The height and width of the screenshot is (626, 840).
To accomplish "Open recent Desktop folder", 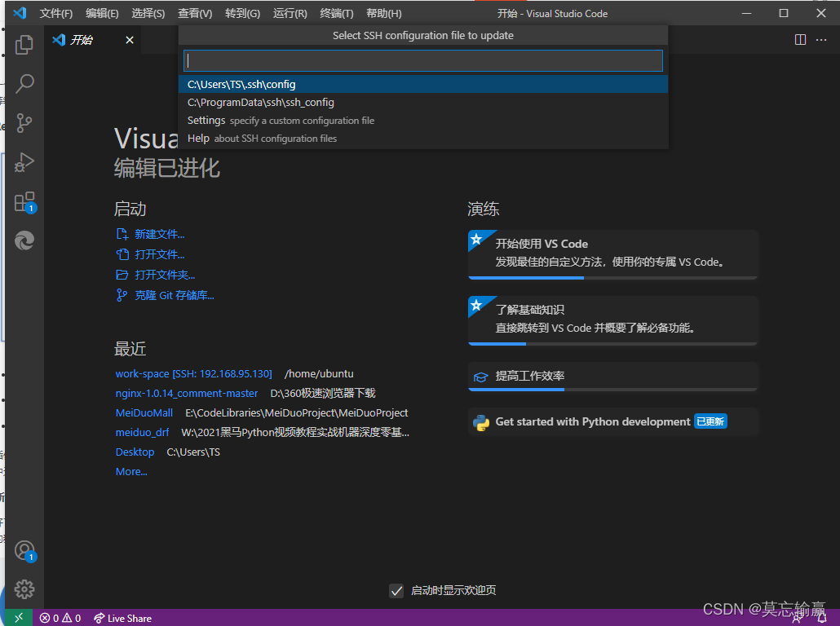I will 135,452.
